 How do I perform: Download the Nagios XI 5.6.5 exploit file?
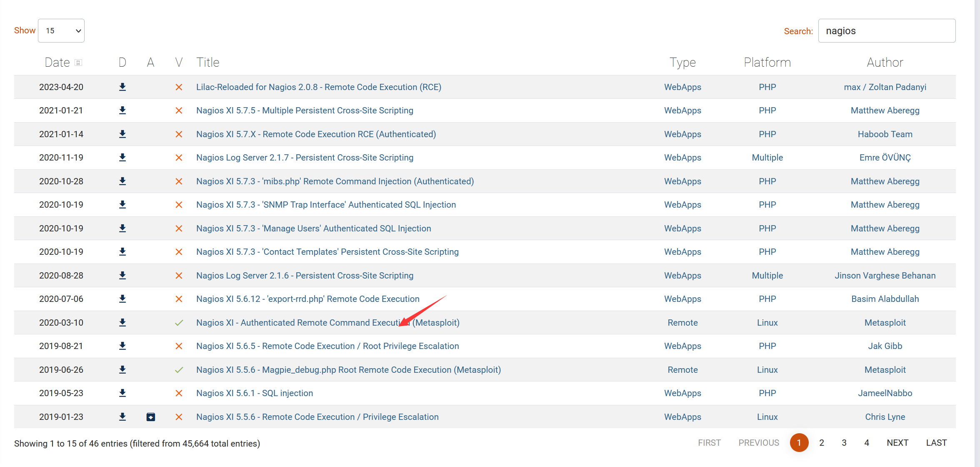[122, 346]
